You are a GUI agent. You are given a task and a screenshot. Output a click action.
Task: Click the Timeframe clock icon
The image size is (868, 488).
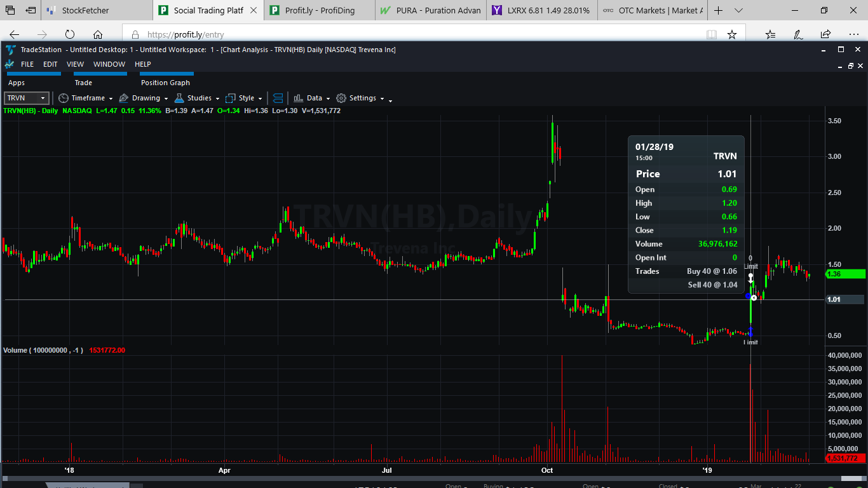tap(64, 98)
